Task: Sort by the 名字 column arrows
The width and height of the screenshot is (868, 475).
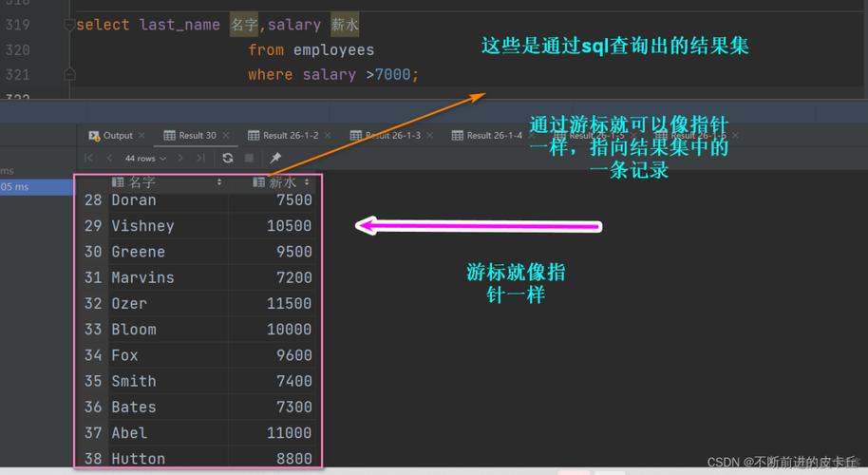Action: pyautogui.click(x=219, y=182)
